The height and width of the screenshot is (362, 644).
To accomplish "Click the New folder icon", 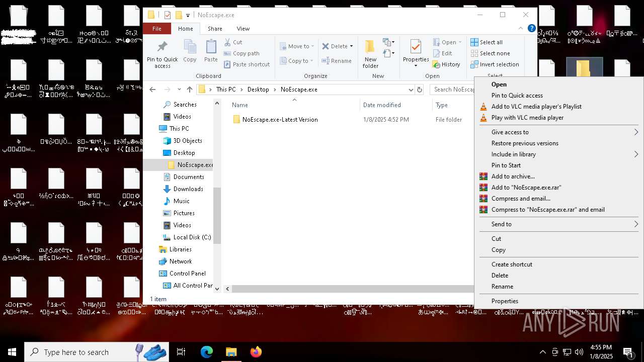I will [370, 54].
